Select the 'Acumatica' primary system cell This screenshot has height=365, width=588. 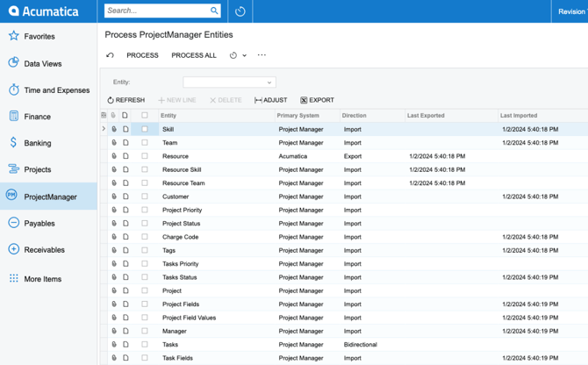[307, 156]
